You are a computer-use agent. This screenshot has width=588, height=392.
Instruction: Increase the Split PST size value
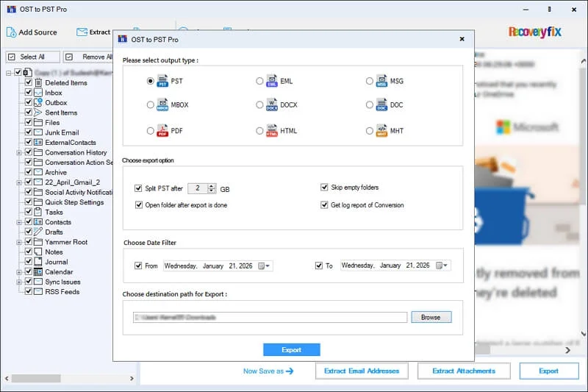pos(212,186)
